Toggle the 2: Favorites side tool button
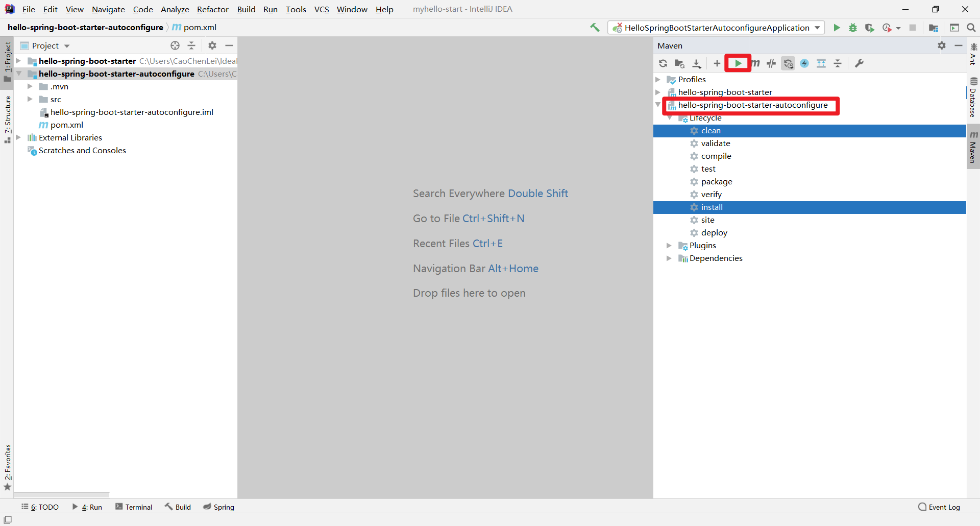The height and width of the screenshot is (526, 980). coord(7,467)
